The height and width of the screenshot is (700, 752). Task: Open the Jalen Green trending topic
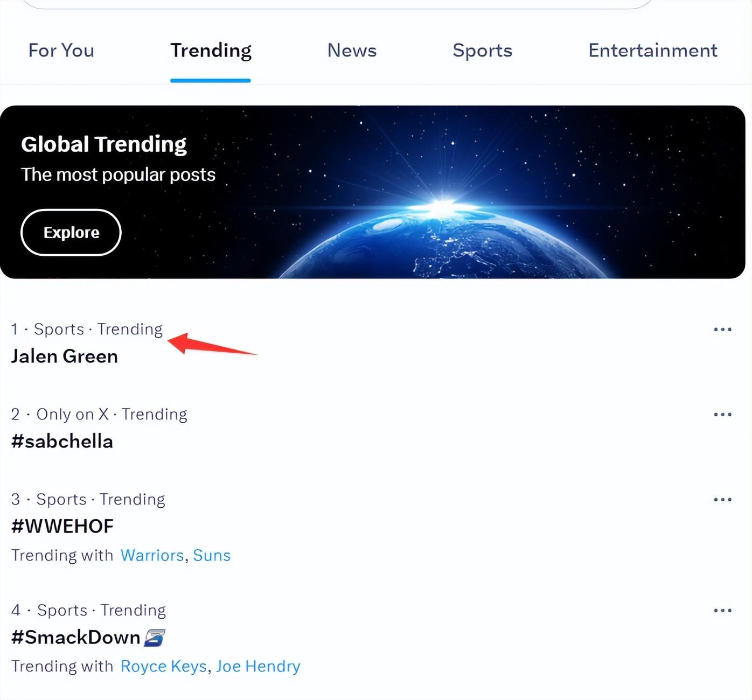[64, 356]
